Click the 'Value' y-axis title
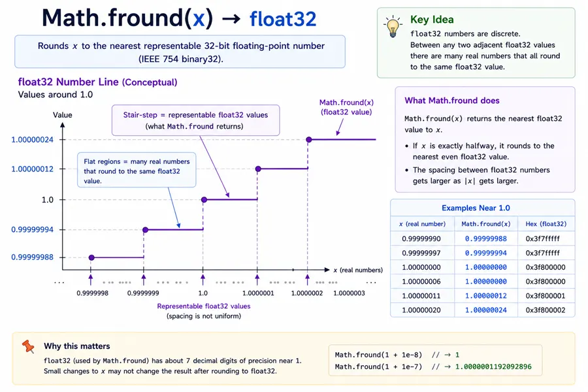Image resolution: width=588 pixels, height=392 pixels. pos(62,115)
